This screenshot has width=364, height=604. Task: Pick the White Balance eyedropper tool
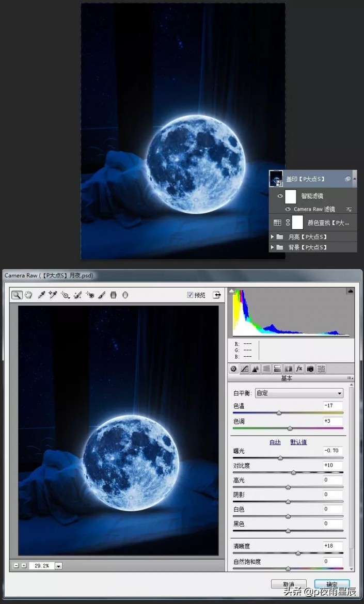pos(41,295)
